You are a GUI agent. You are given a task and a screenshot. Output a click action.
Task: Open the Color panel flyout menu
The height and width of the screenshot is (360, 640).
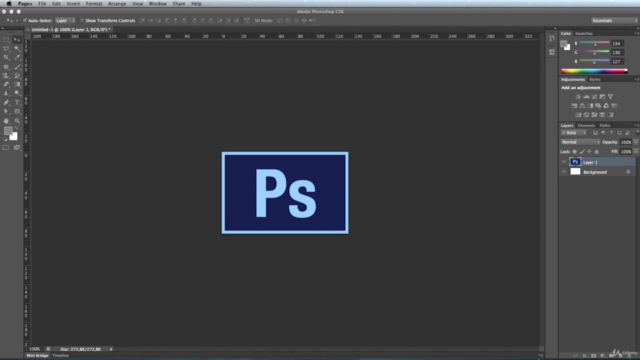click(637, 33)
